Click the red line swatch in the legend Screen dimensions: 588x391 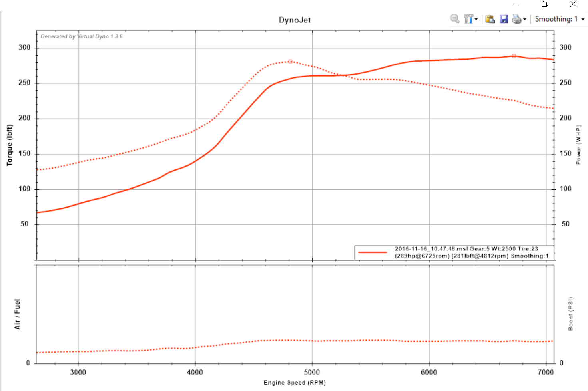pyautogui.click(x=373, y=252)
